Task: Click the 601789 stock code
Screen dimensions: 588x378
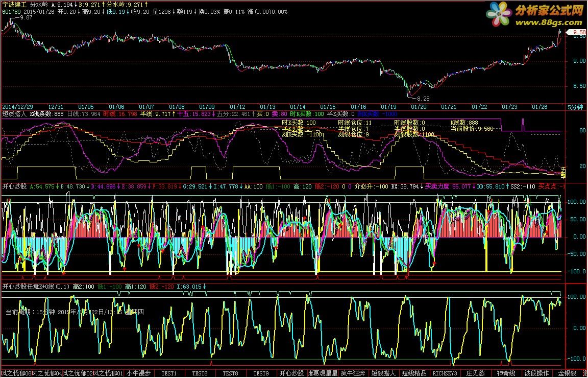Action: click(12, 12)
